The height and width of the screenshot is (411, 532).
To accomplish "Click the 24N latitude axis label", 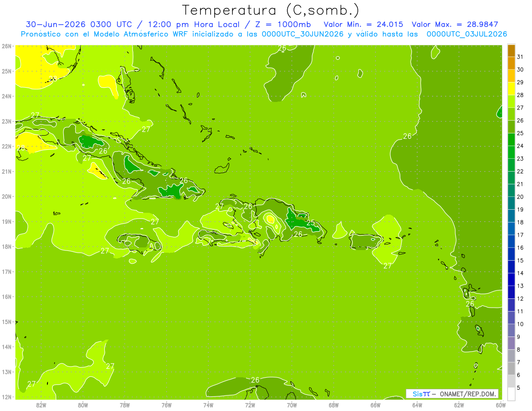I will tap(7, 96).
